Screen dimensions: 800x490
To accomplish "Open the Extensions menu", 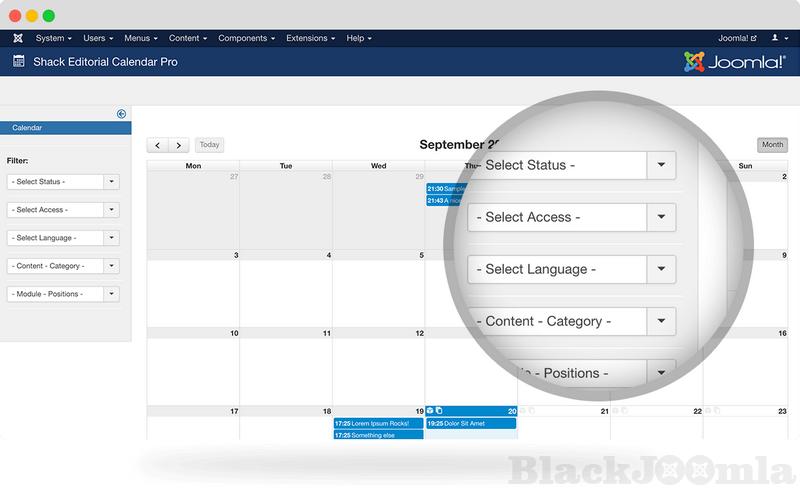I will 310,38.
